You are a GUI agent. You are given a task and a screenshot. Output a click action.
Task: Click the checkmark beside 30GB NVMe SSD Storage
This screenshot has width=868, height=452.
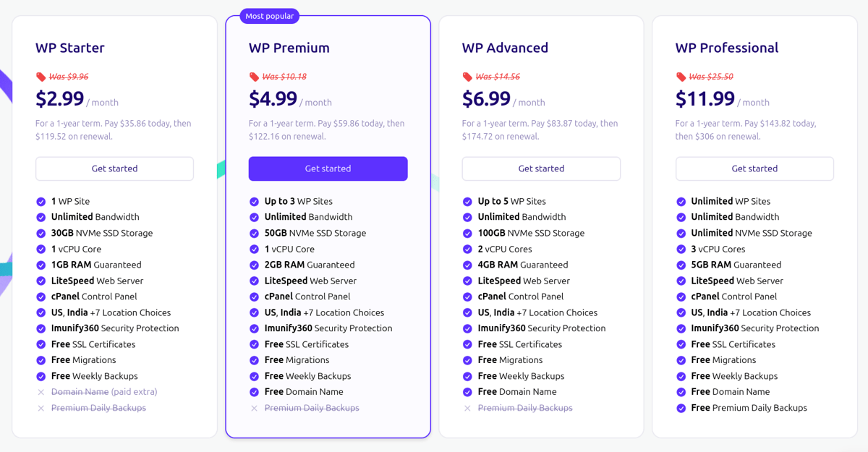[x=41, y=234]
